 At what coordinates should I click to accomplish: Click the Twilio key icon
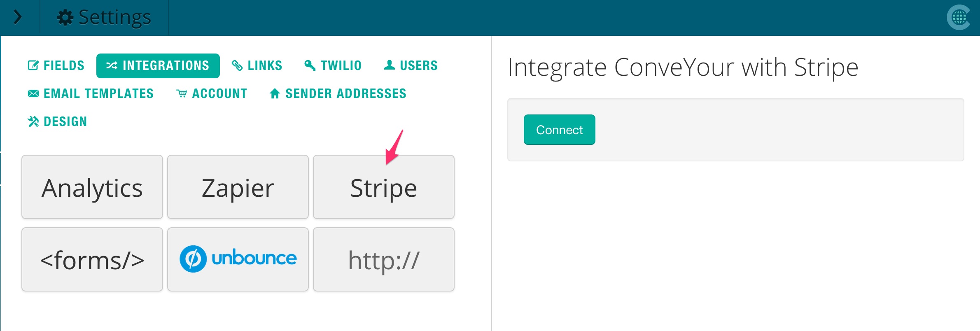(x=310, y=65)
